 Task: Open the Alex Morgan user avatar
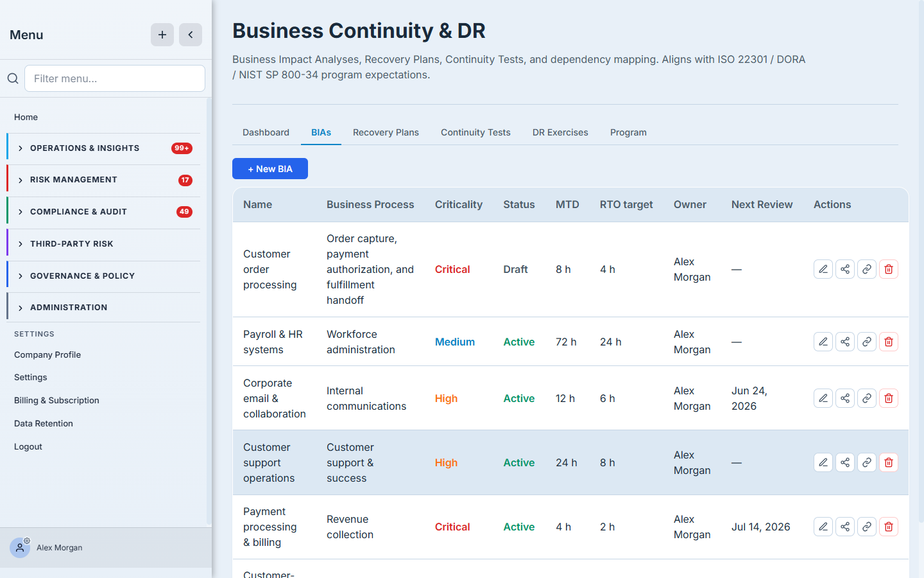coord(20,548)
